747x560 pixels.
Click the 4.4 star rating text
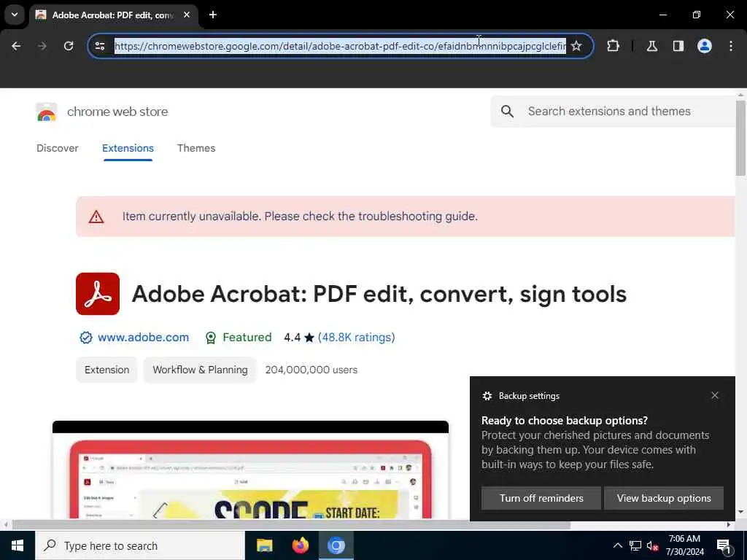point(299,337)
